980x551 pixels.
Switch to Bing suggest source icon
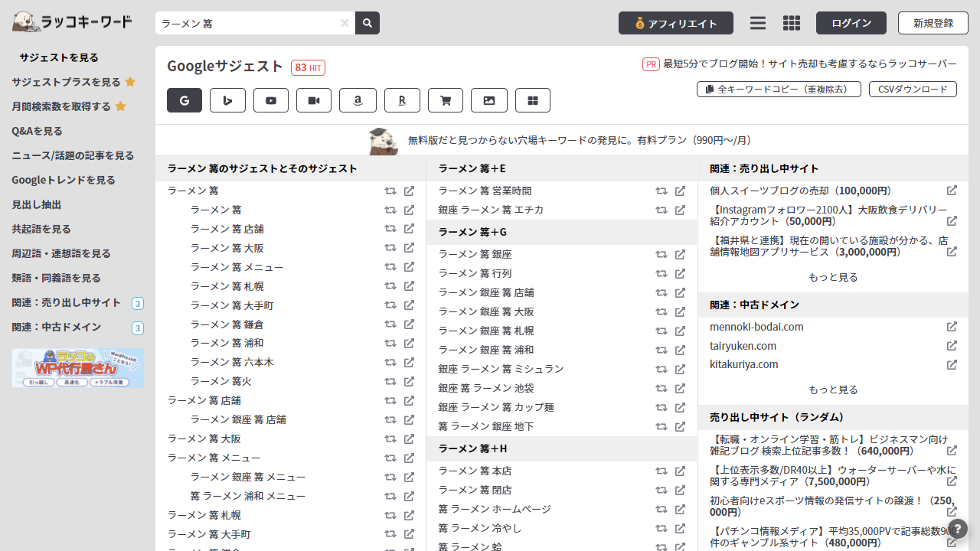click(x=227, y=100)
